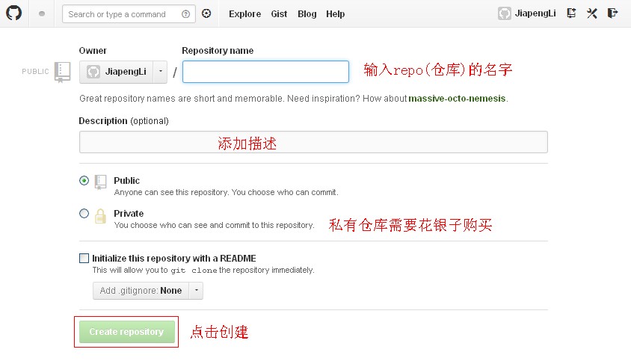The image size is (631, 364).
Task: Open the JiapengLi profile avatar
Action: coord(504,13)
